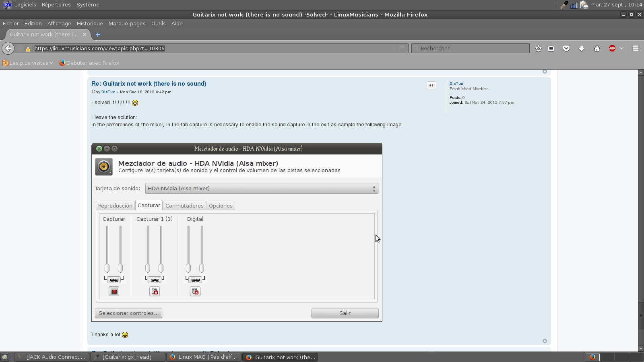Toggle Digital channel link in mixer image

[195, 280]
